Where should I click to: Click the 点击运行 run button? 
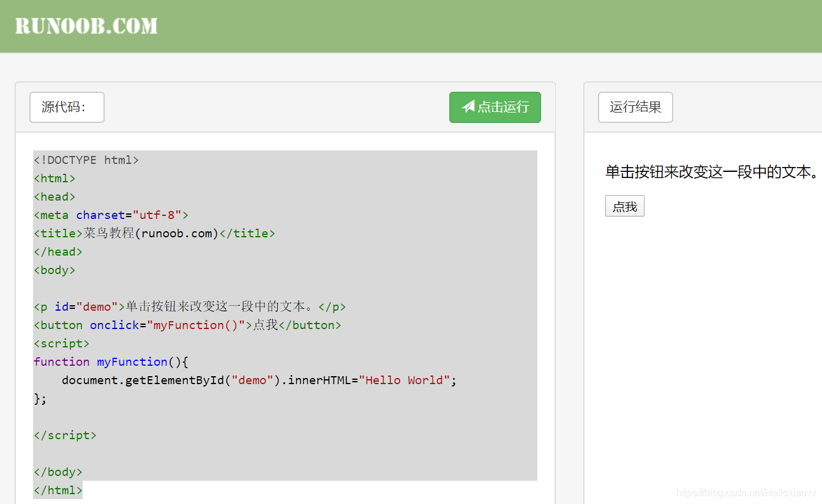495,107
